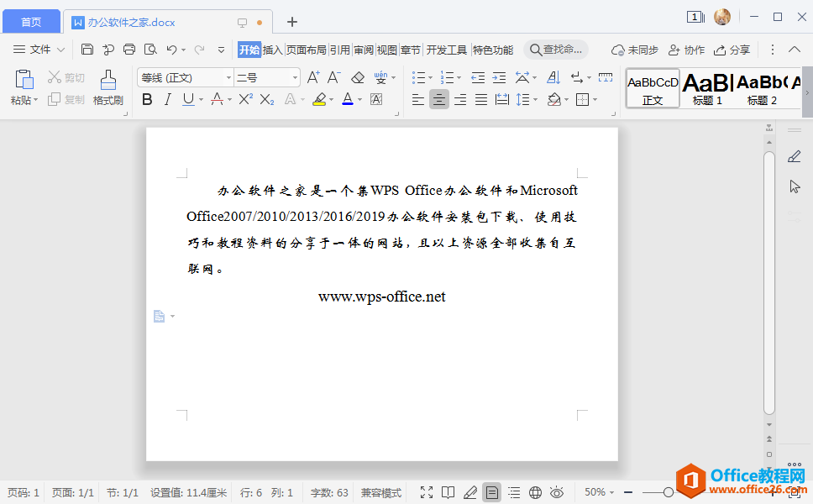Image resolution: width=813 pixels, height=504 pixels.
Task: Open the 引用 ribbon tab
Action: 340,50
